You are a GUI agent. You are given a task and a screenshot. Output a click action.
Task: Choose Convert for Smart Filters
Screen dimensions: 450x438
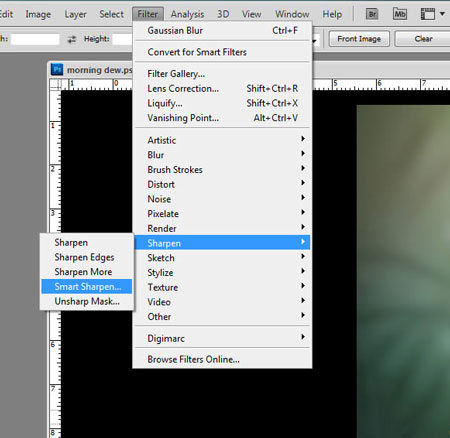222,52
